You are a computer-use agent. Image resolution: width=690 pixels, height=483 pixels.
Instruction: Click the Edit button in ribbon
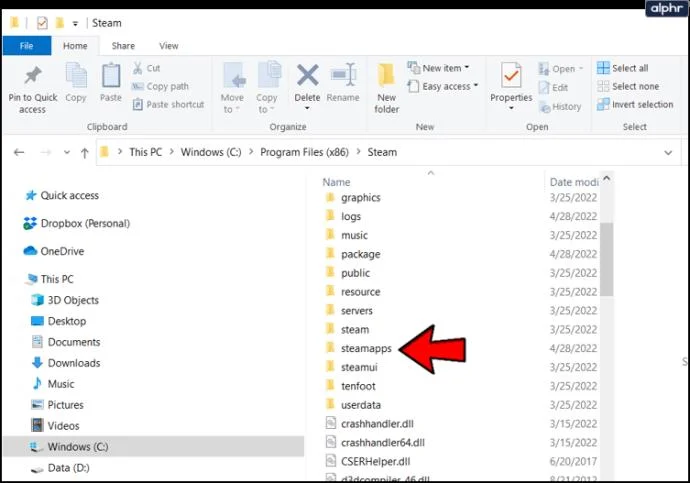tap(554, 88)
